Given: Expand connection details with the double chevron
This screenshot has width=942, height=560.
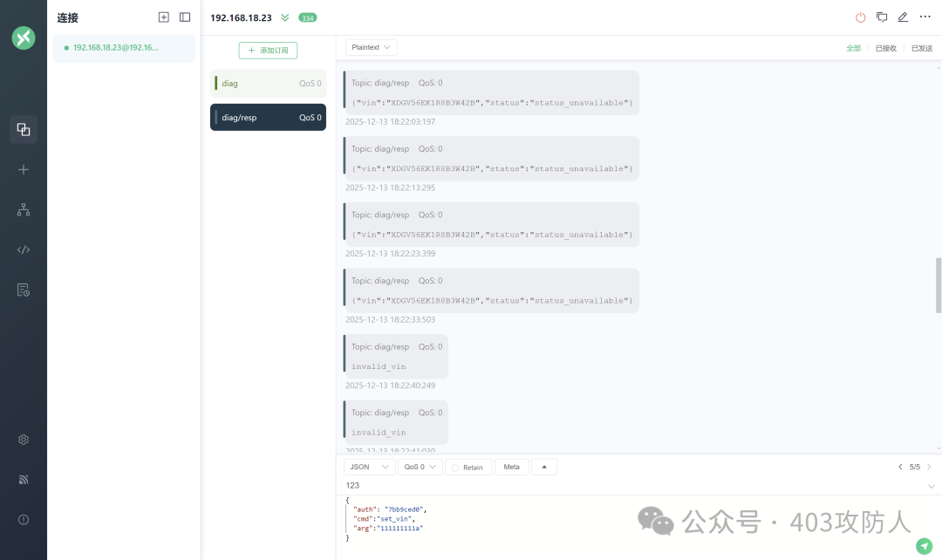Looking at the screenshot, I should [x=284, y=17].
